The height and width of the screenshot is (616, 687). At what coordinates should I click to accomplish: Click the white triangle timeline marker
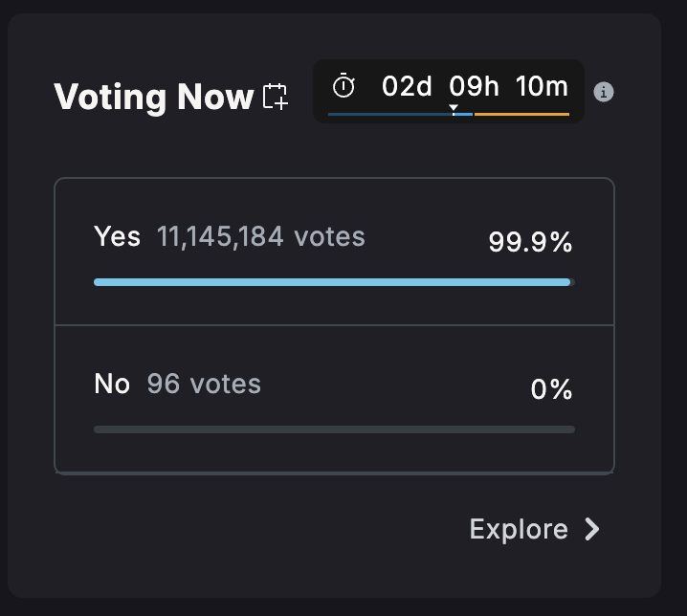pos(454,107)
